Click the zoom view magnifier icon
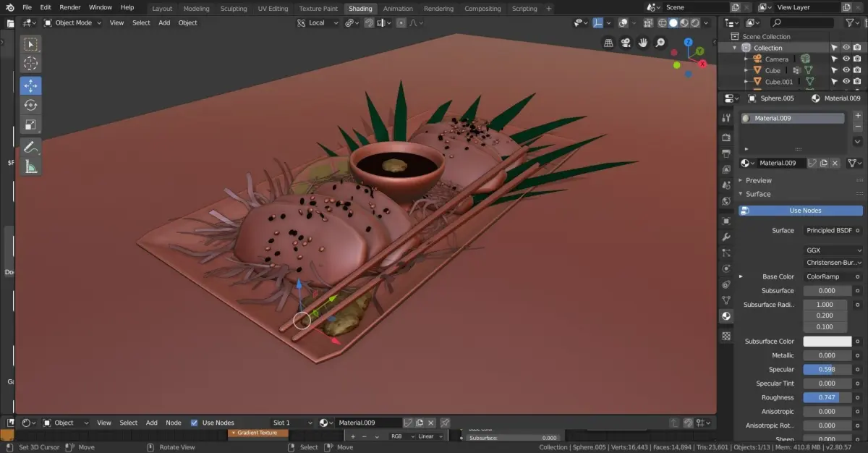868x453 pixels. (660, 43)
